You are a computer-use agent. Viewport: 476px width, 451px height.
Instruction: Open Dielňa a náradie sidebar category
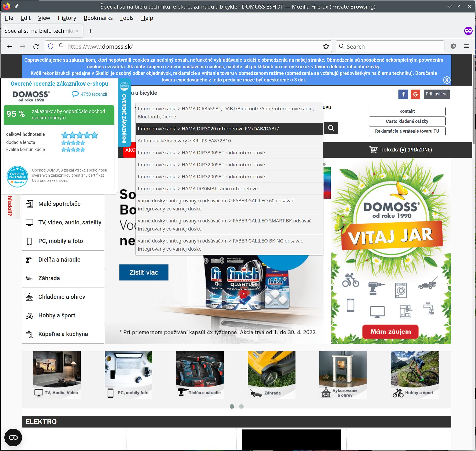[63, 260]
